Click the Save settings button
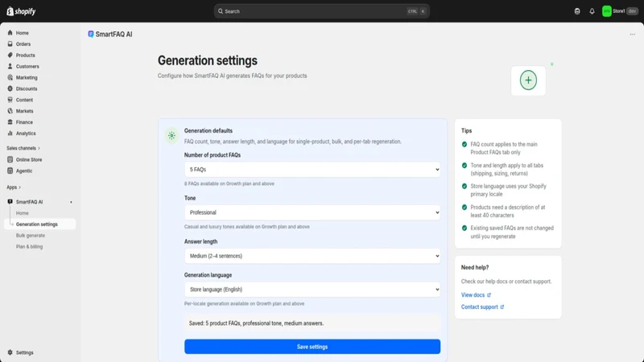Image resolution: width=644 pixels, height=362 pixels. click(312, 347)
